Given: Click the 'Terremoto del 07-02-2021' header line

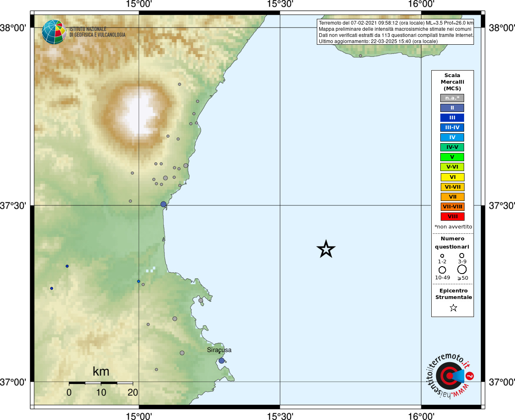Looking at the screenshot, I should [x=396, y=23].
